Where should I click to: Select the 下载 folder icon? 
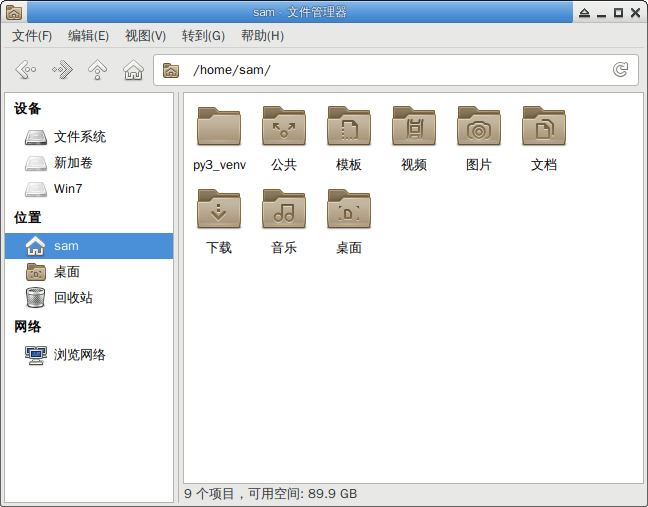[219, 210]
